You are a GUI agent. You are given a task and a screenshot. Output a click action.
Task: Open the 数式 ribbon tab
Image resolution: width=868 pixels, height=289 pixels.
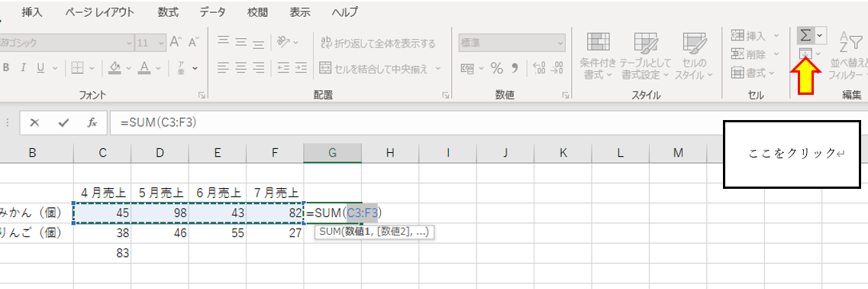click(x=168, y=11)
